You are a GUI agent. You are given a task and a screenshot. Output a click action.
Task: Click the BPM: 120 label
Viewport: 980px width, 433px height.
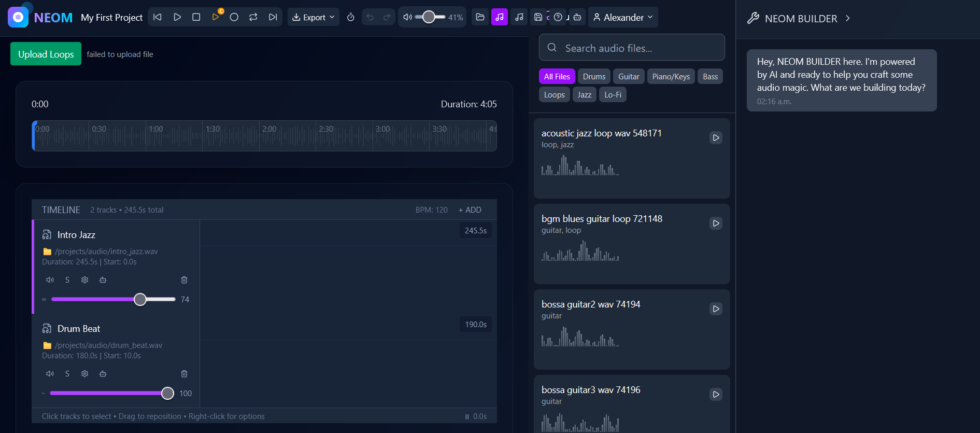(x=431, y=210)
